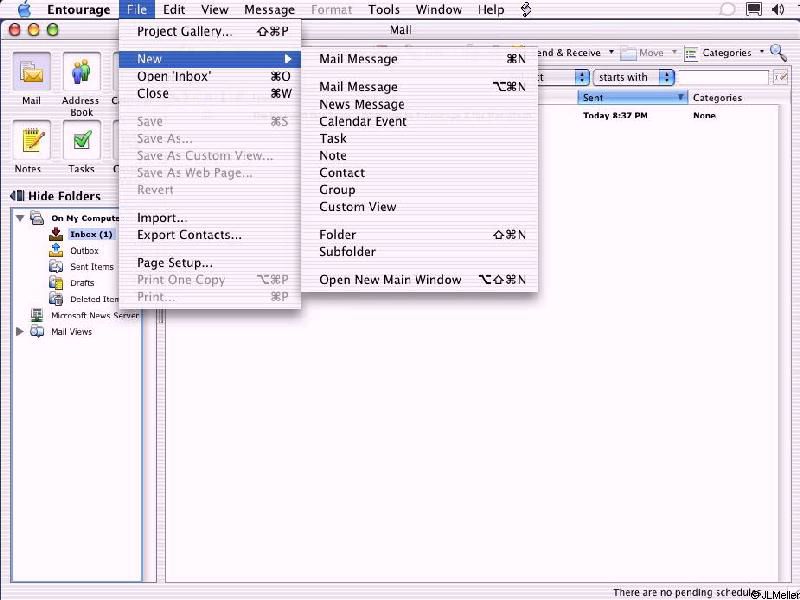Open the filter field dropdown left of 'starts with'
Viewport: 800px width, 600px height.
582,78
